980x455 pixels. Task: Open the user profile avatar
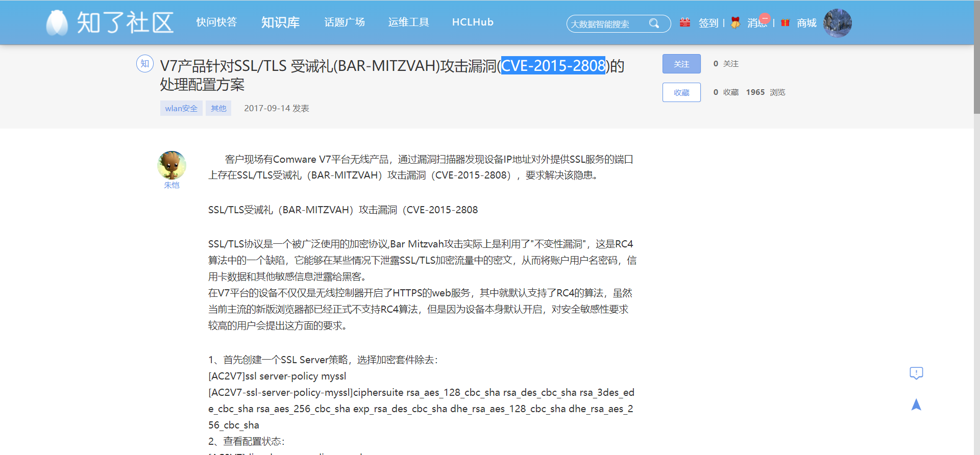tap(838, 23)
